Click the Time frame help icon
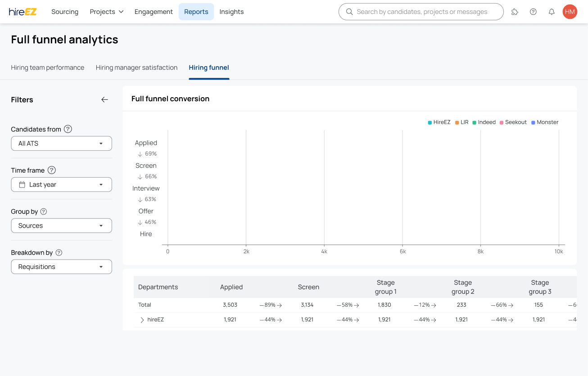Image resolution: width=588 pixels, height=376 pixels. [52, 170]
